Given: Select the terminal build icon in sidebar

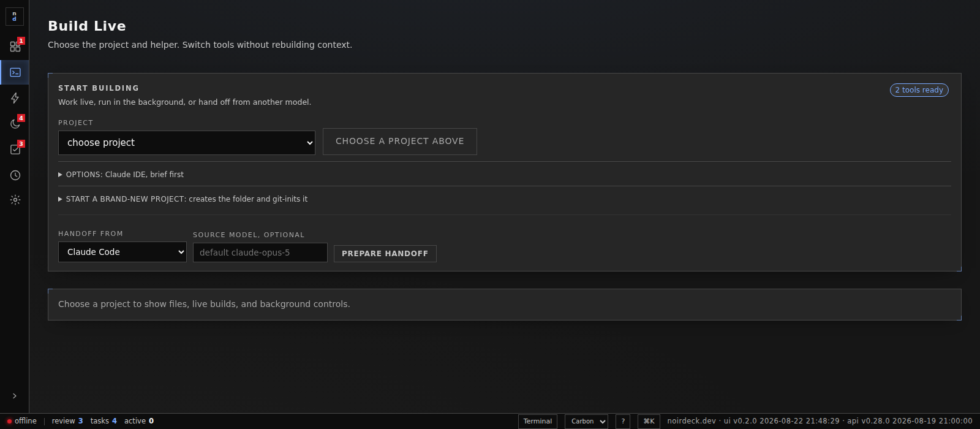Looking at the screenshot, I should tap(15, 72).
